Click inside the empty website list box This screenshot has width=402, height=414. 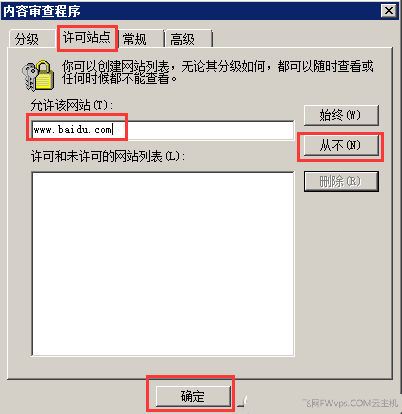click(x=163, y=264)
